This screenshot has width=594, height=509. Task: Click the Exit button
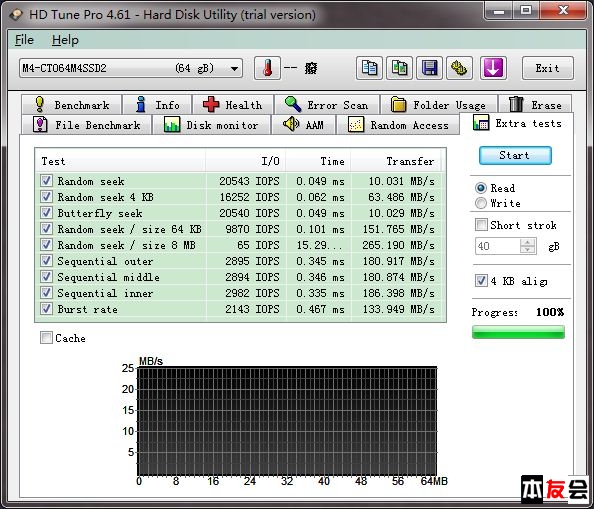click(547, 68)
